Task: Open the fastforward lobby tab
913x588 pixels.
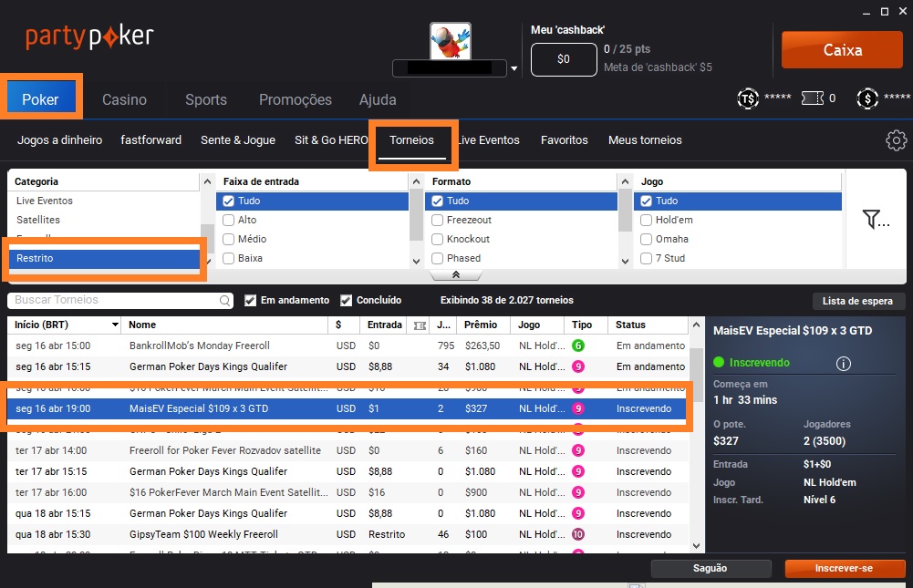Action: 150,140
